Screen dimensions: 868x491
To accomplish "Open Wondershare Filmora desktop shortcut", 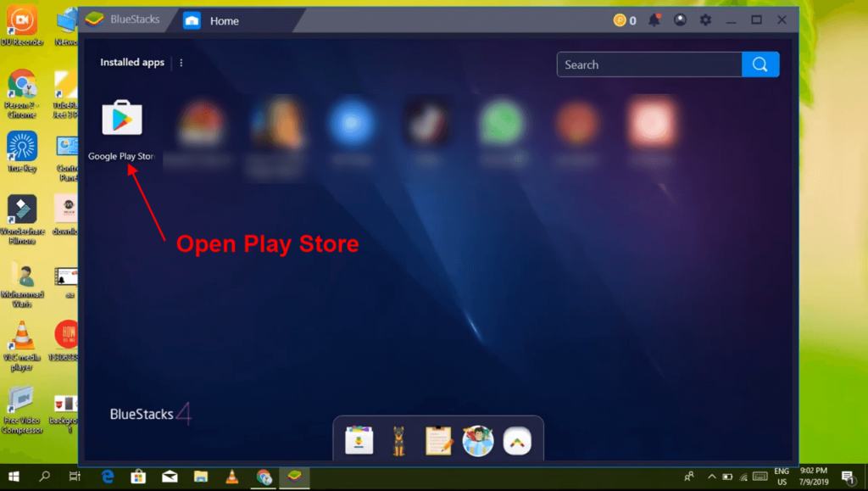I will pos(22,219).
